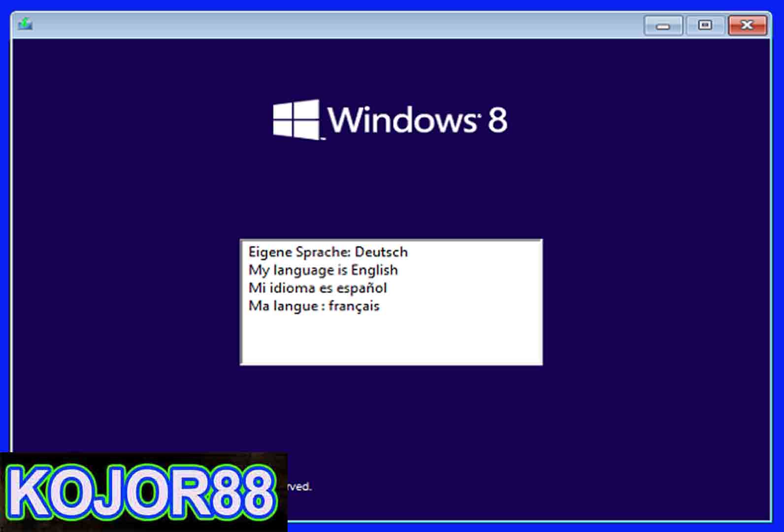Image resolution: width=784 pixels, height=532 pixels.
Task: Click the setup icon in title bar
Action: (25, 24)
